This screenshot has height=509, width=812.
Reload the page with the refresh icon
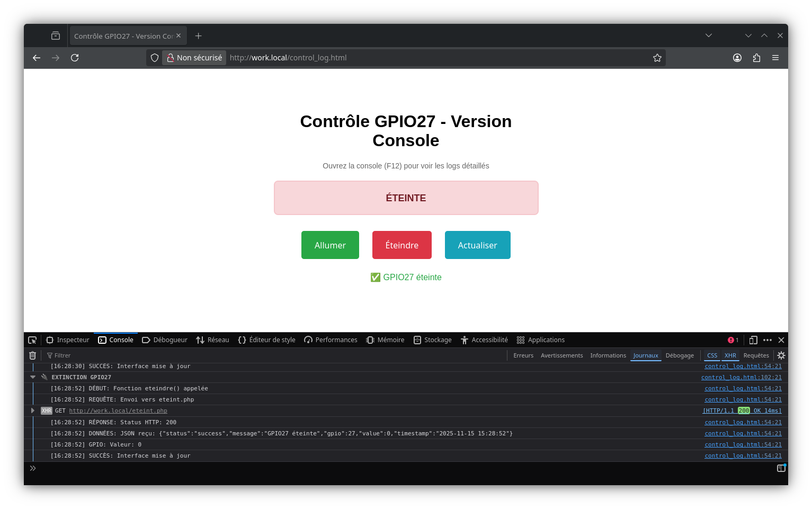75,58
